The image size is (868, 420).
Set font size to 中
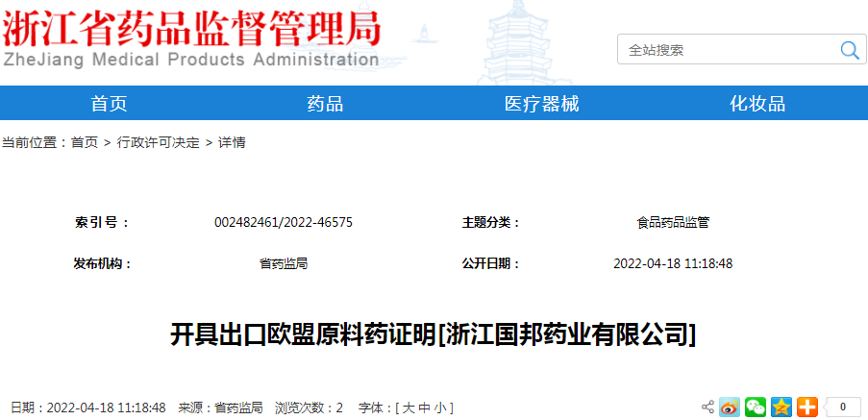pos(424,408)
